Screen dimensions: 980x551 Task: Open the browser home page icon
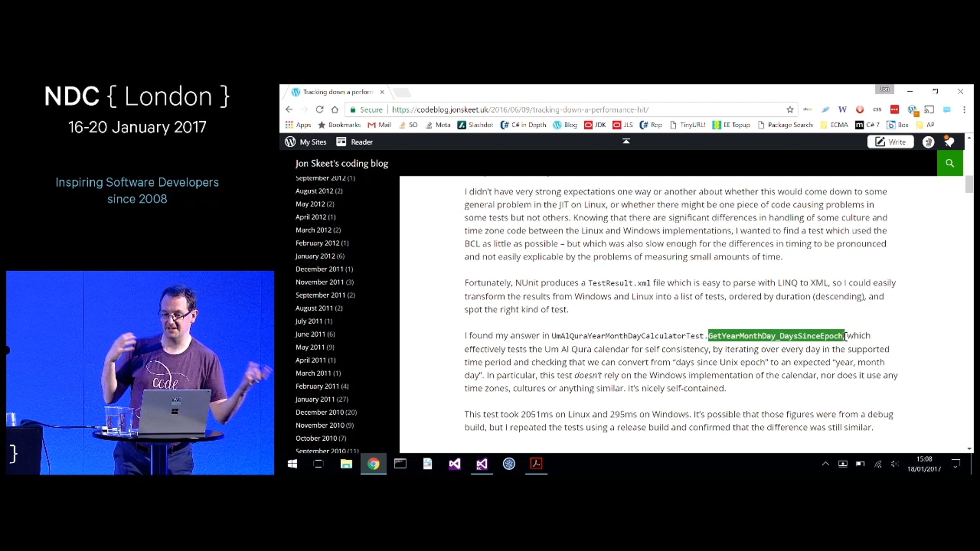point(335,109)
